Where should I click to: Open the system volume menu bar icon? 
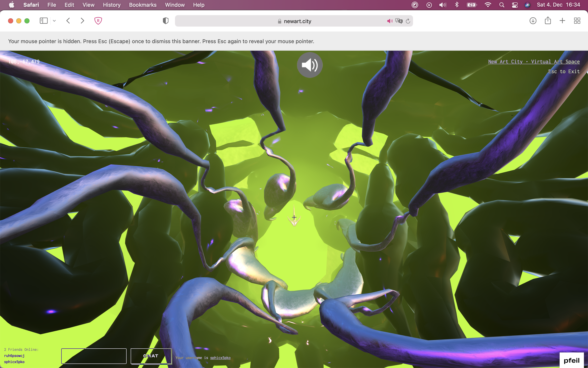pyautogui.click(x=443, y=5)
